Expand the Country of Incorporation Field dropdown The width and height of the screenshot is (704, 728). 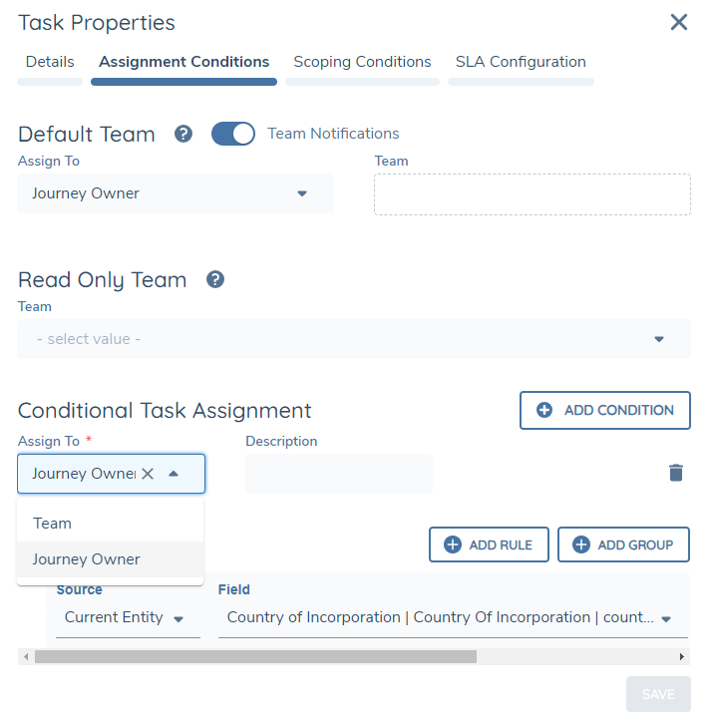[x=665, y=618]
